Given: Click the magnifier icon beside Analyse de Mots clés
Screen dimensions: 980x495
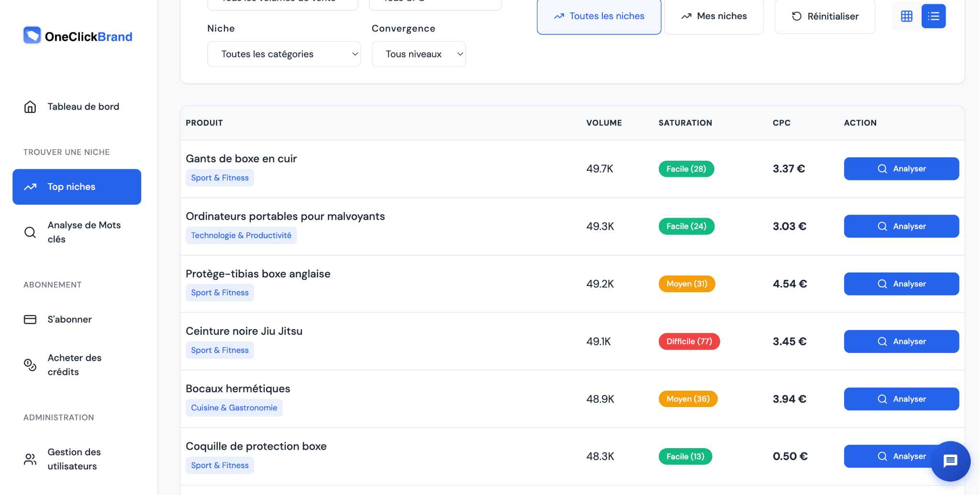Looking at the screenshot, I should coord(30,232).
